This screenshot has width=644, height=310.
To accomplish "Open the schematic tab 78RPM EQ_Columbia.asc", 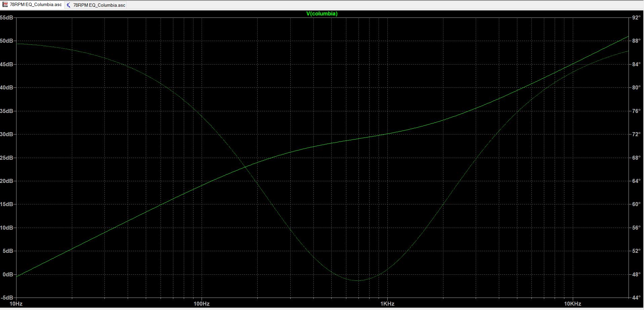I will [x=96, y=5].
